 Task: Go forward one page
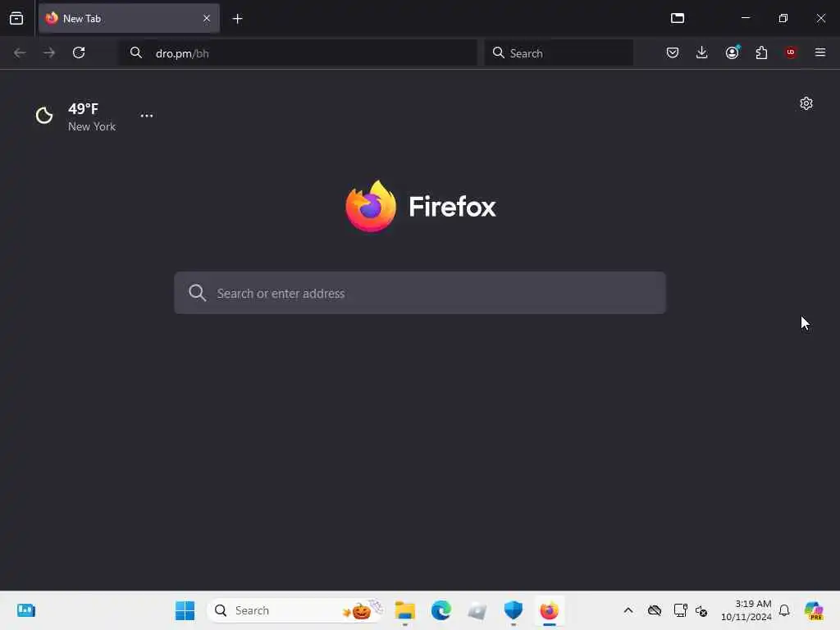49,52
